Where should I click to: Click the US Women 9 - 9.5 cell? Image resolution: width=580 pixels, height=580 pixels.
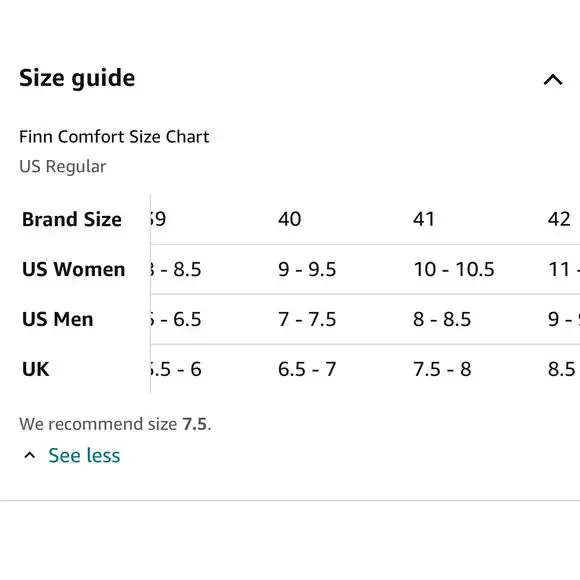tap(307, 269)
